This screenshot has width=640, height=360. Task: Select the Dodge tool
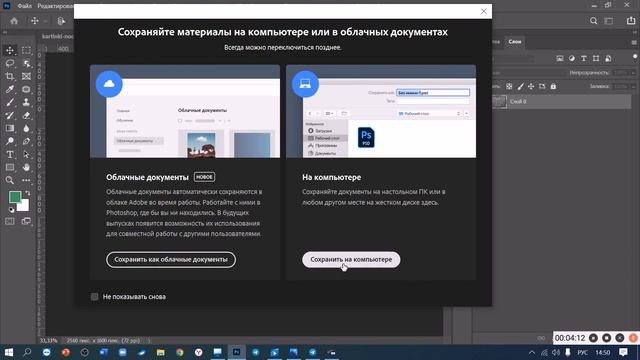tap(10, 142)
